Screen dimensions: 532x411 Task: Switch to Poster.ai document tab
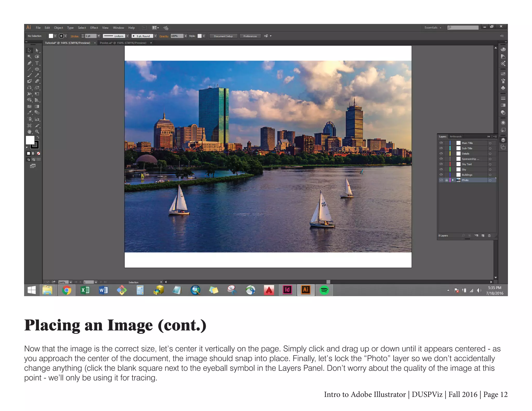[123, 43]
